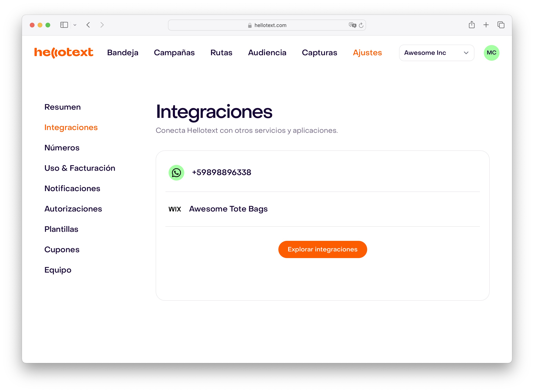Screen dimensions: 534x392
Task: Open Plantillas settings
Action: tap(61, 229)
